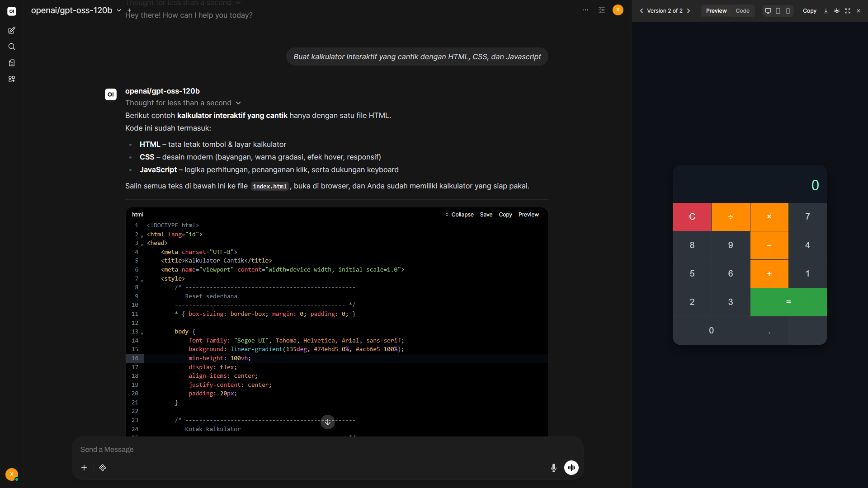Viewport: 868px width, 488px height.
Task: Select the Code tab in artifact panel
Action: tap(742, 11)
